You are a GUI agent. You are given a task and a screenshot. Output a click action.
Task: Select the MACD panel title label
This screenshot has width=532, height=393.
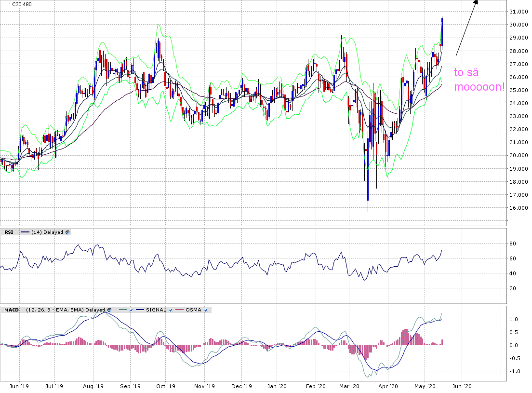coord(11,310)
